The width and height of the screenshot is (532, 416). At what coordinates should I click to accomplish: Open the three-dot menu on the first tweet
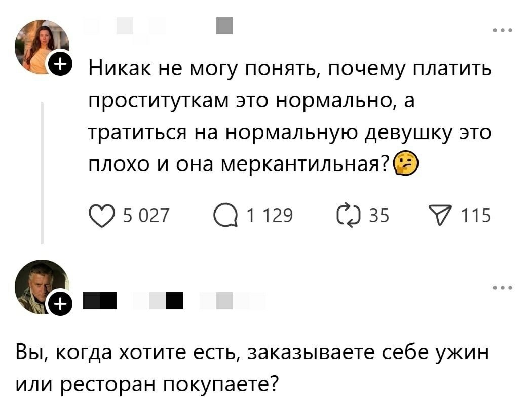[x=503, y=29]
